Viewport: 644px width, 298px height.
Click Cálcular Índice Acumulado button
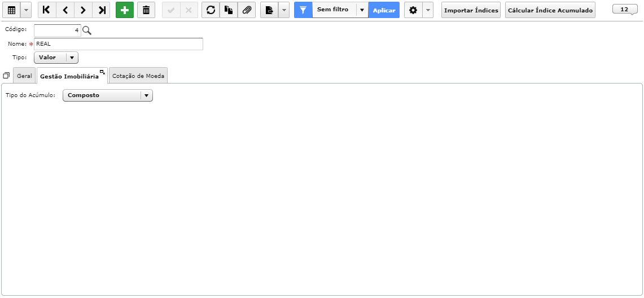(550, 10)
